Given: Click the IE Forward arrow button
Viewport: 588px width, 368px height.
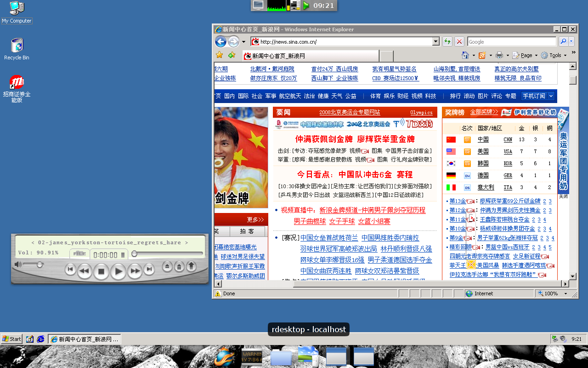Looking at the screenshot, I should pos(233,41).
